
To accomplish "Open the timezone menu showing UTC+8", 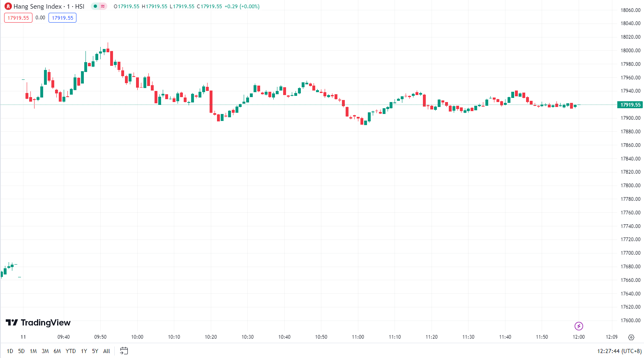I will (619, 351).
